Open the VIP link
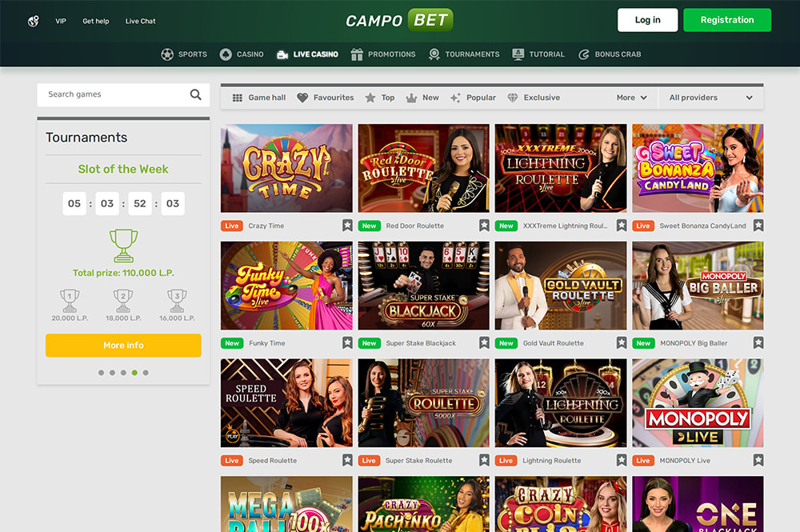Screen dimensions: 800x532 point(61,21)
